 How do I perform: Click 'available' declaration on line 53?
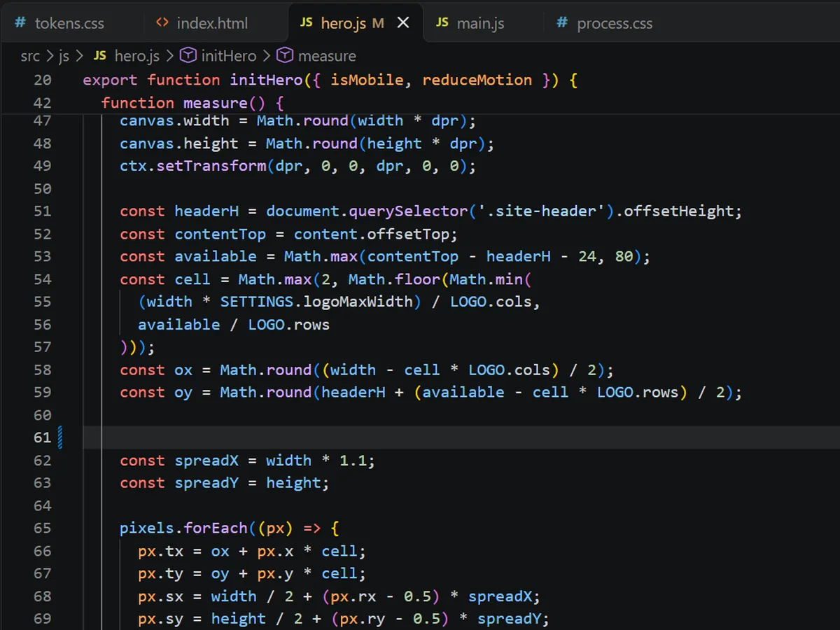click(x=216, y=256)
